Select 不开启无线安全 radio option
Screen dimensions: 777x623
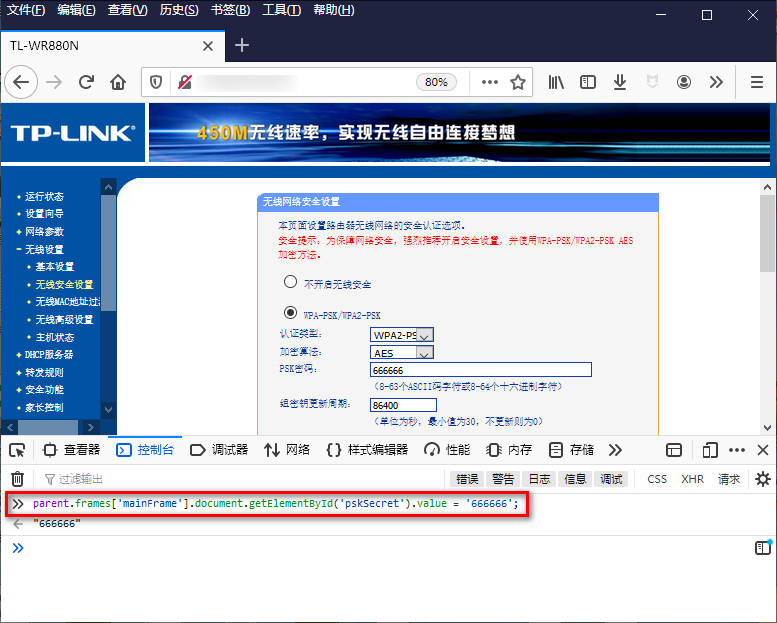tap(290, 282)
